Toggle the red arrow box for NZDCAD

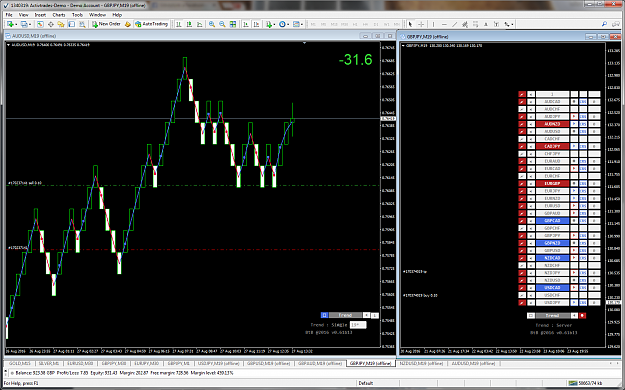(x=574, y=258)
